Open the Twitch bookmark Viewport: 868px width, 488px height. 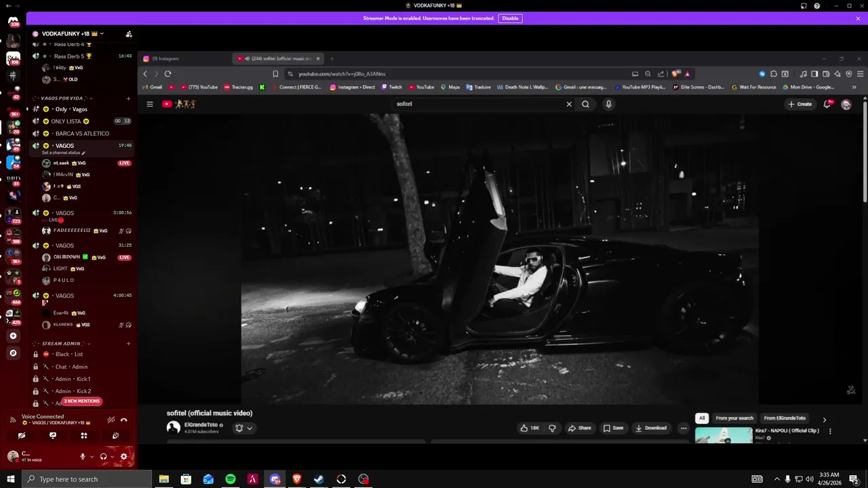click(x=392, y=87)
